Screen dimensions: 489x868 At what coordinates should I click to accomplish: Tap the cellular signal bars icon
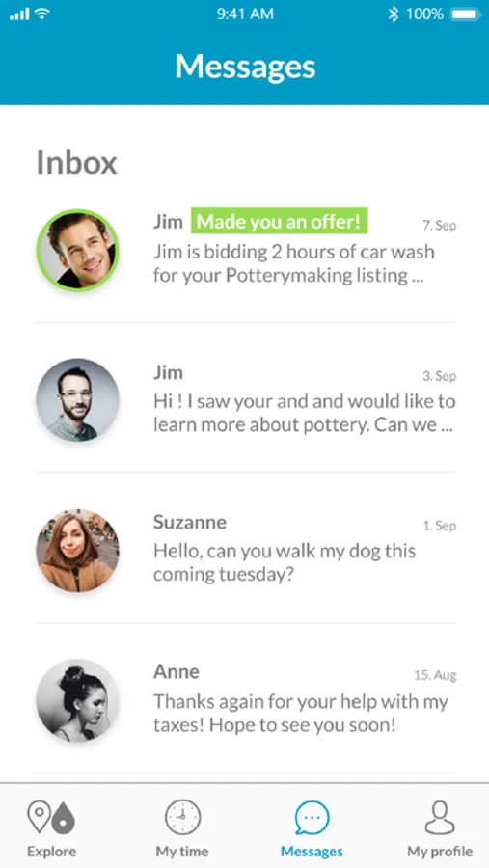pyautogui.click(x=19, y=14)
